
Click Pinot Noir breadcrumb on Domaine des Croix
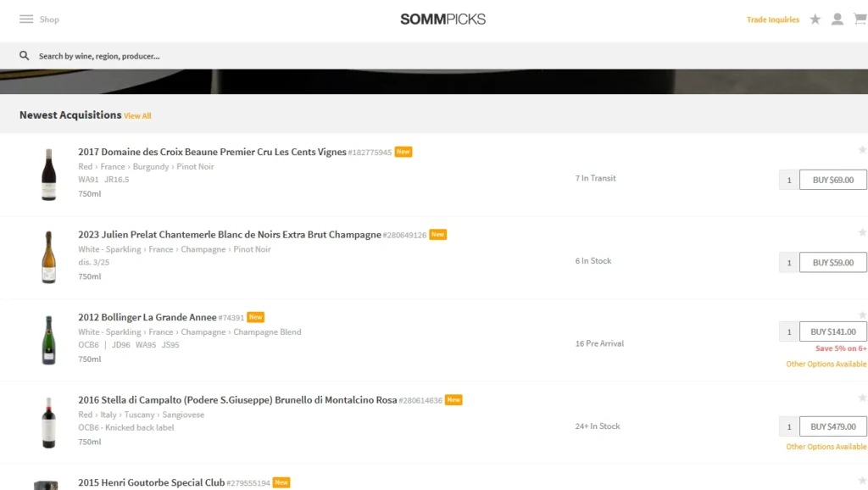(195, 167)
